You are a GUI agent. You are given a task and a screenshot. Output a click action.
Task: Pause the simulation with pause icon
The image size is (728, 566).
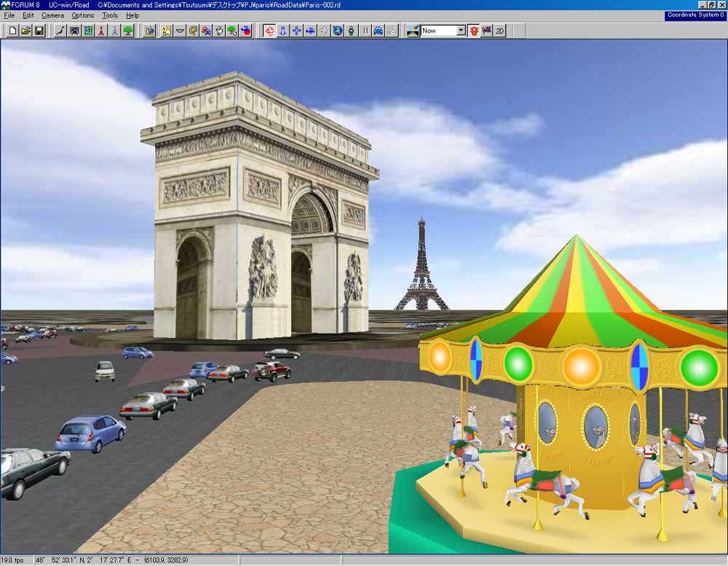[x=365, y=31]
